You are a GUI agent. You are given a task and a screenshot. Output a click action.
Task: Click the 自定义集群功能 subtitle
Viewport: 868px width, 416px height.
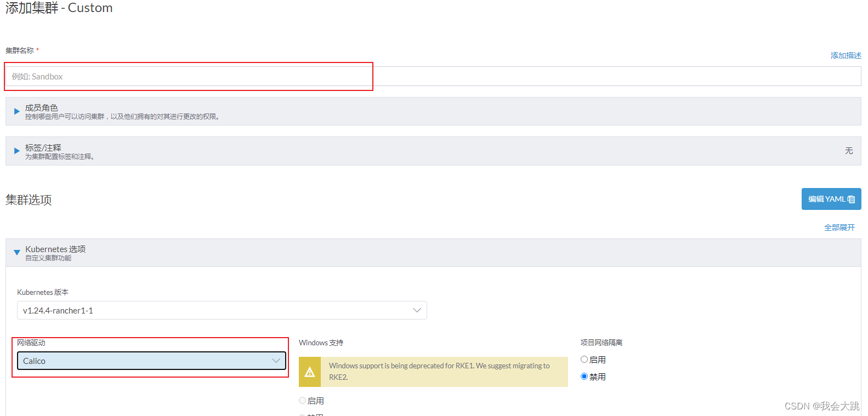click(48, 258)
